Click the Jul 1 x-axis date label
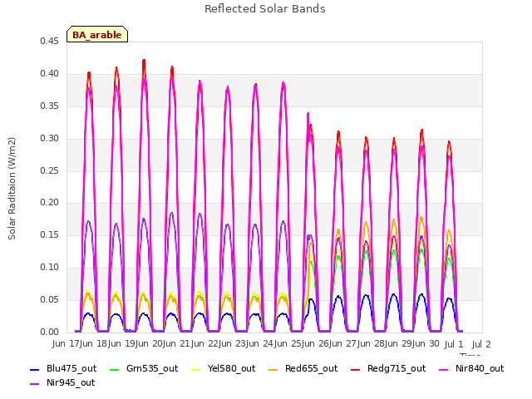Image resolution: width=532 pixels, height=399 pixels. [x=454, y=344]
